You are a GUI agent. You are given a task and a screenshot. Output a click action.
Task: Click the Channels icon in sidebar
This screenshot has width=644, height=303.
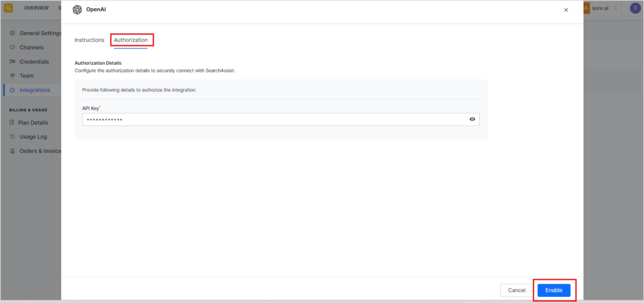[x=13, y=47]
